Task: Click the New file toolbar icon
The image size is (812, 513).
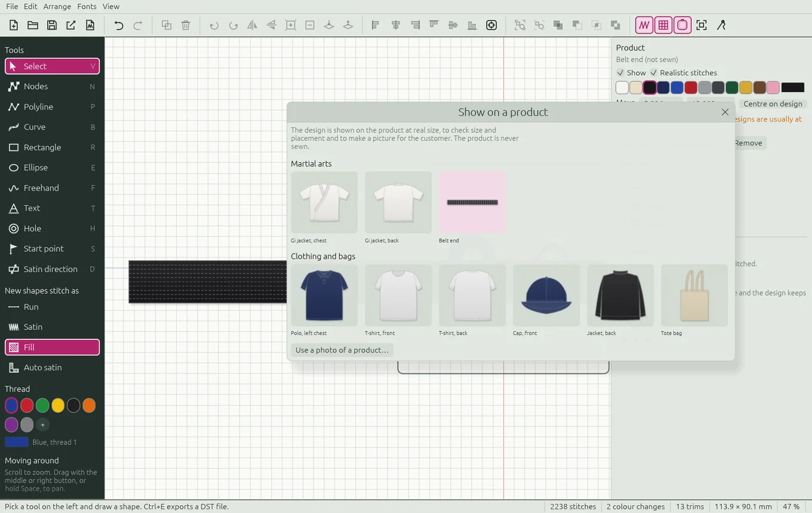Action: click(14, 25)
